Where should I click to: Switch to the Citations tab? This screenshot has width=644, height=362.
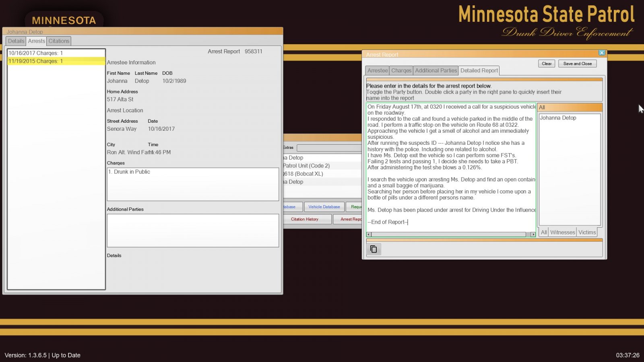pos(59,41)
